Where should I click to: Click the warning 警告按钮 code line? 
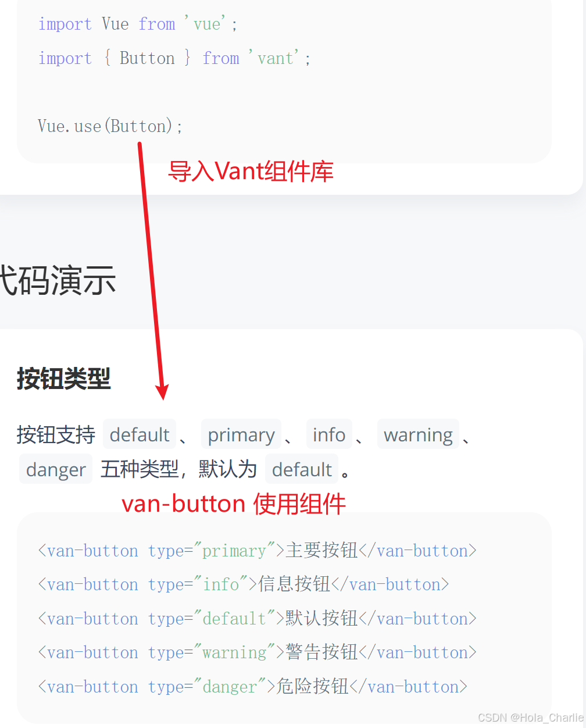click(x=258, y=652)
